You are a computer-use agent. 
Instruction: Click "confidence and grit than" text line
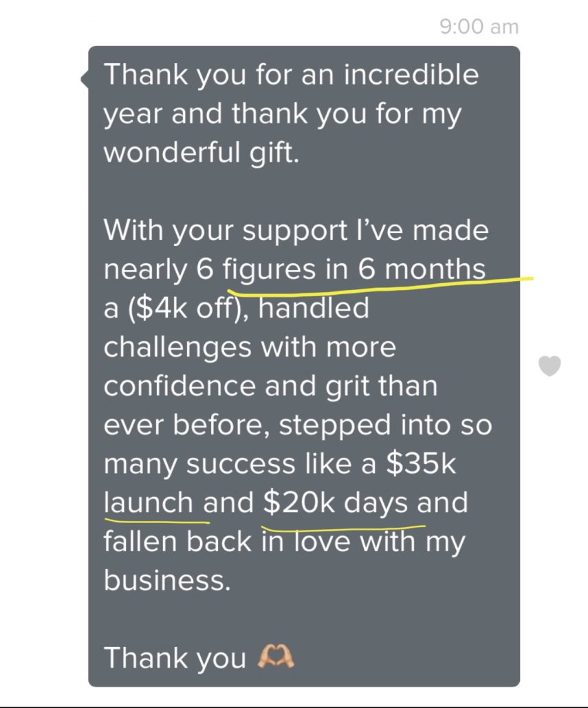click(x=270, y=386)
